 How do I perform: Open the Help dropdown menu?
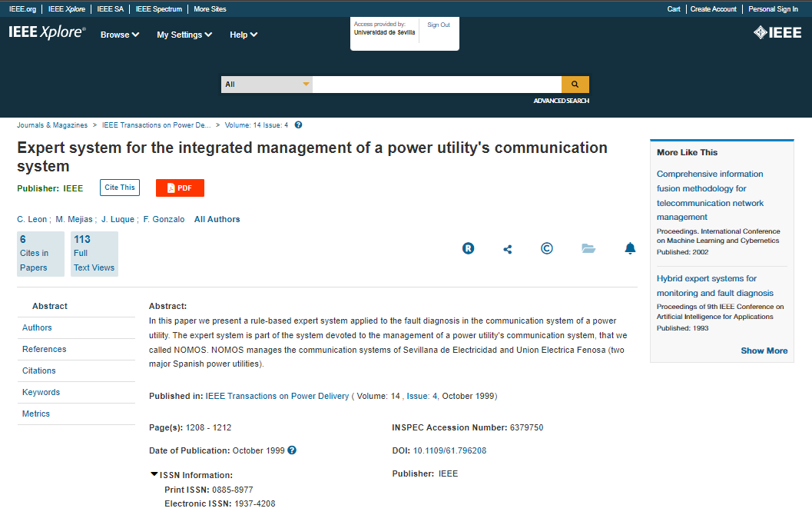(244, 35)
